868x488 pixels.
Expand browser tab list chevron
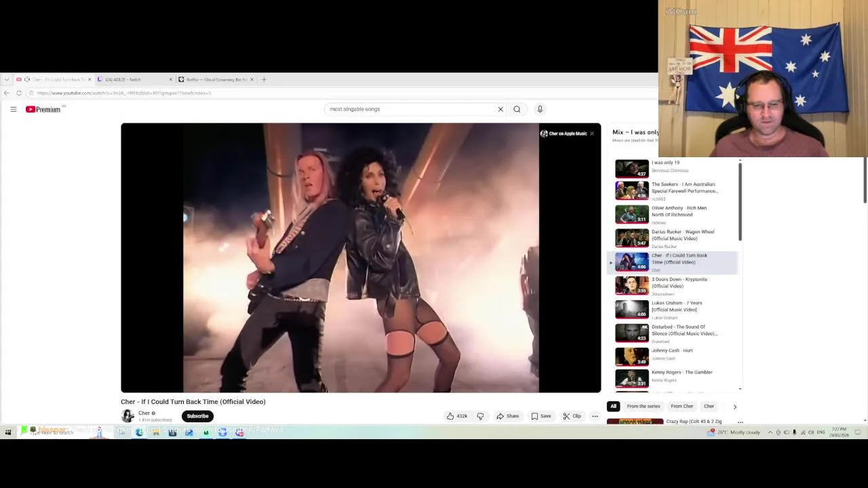click(x=7, y=79)
